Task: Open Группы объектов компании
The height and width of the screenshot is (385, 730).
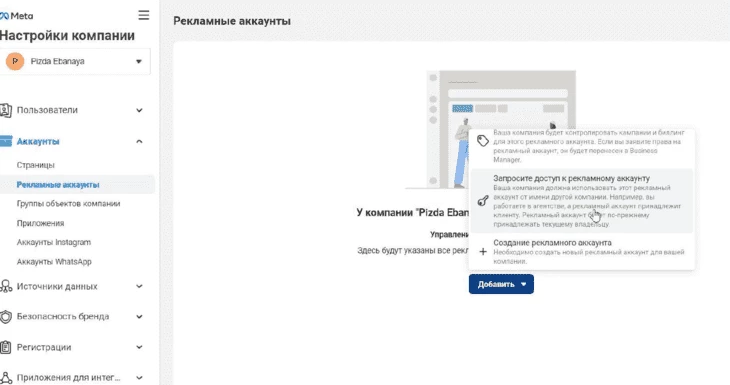Action: [x=68, y=203]
